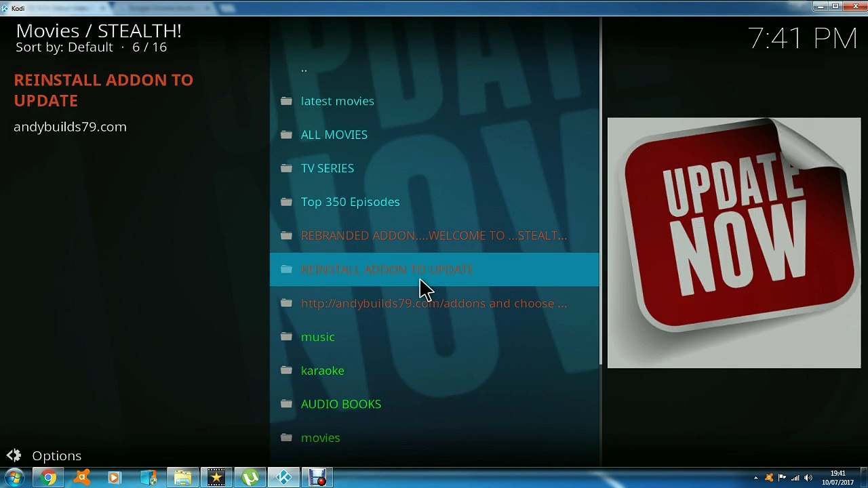Open the music folder
The width and height of the screenshot is (868, 488).
pyautogui.click(x=434, y=337)
